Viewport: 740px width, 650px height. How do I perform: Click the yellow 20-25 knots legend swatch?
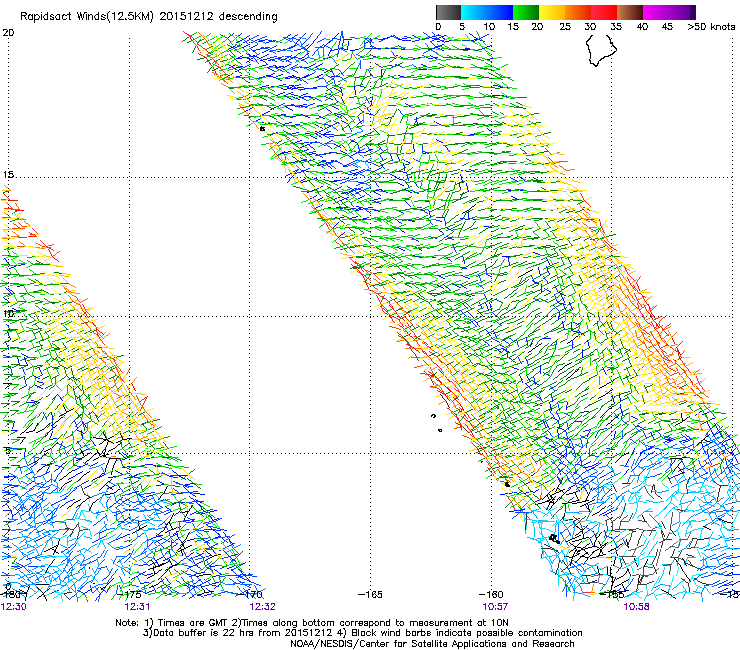552,12
